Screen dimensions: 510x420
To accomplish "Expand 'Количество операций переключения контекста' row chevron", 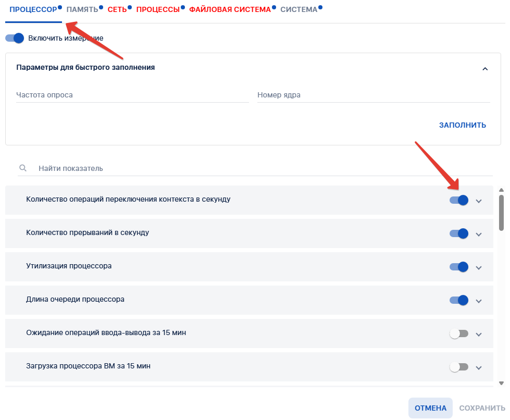I will point(479,201).
